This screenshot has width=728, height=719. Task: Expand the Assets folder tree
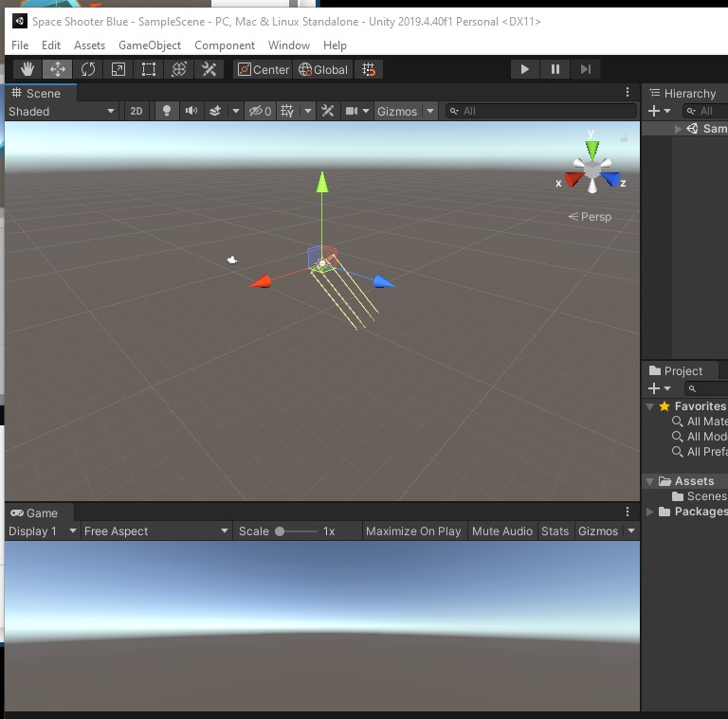click(x=650, y=481)
